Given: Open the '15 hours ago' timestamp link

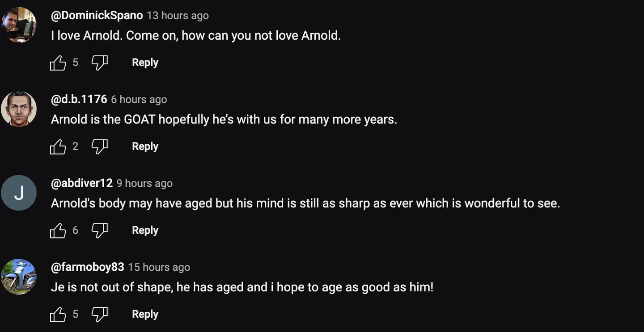Looking at the screenshot, I should coord(159,267).
